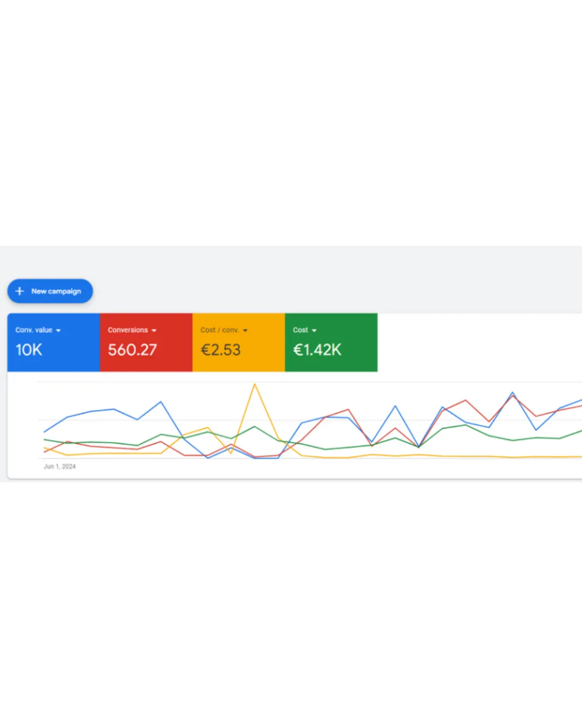Click the Jun 1, 2024 axis label
This screenshot has width=582, height=728.
(60, 466)
